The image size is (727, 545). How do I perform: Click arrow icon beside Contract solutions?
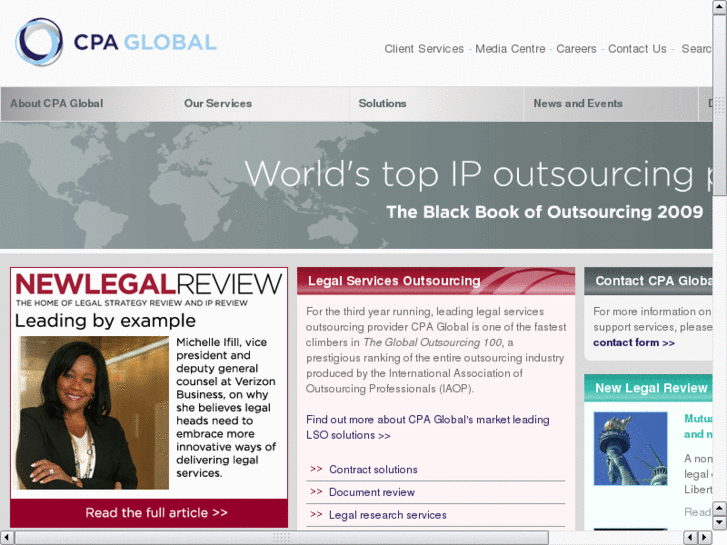(x=316, y=469)
